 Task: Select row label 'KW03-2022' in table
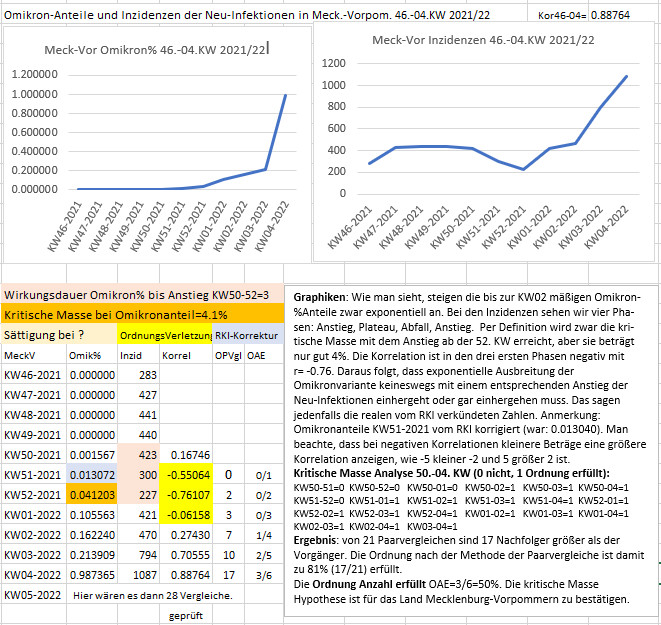34,555
